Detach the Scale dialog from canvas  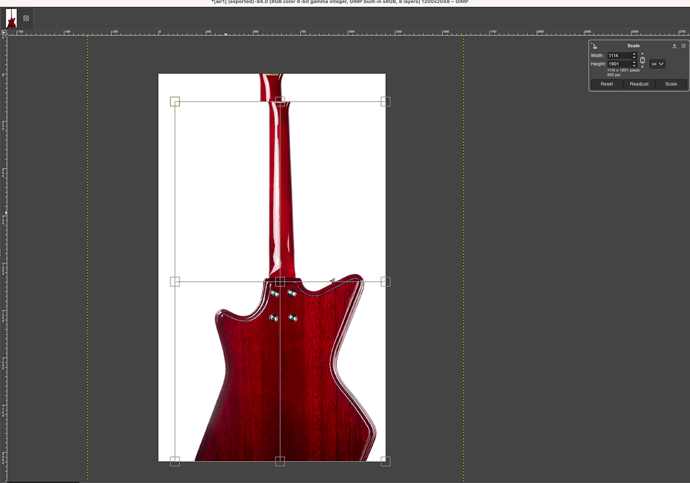coord(674,46)
